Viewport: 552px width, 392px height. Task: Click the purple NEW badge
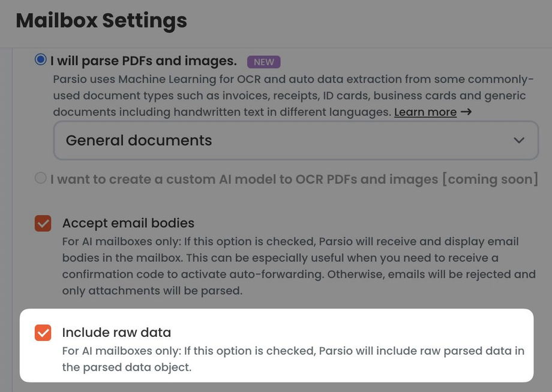[x=264, y=62]
